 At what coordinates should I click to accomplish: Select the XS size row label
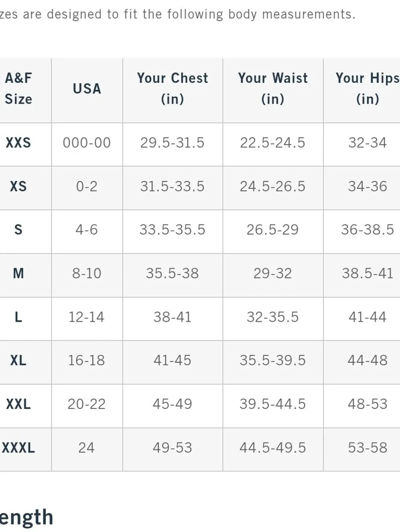click(18, 187)
